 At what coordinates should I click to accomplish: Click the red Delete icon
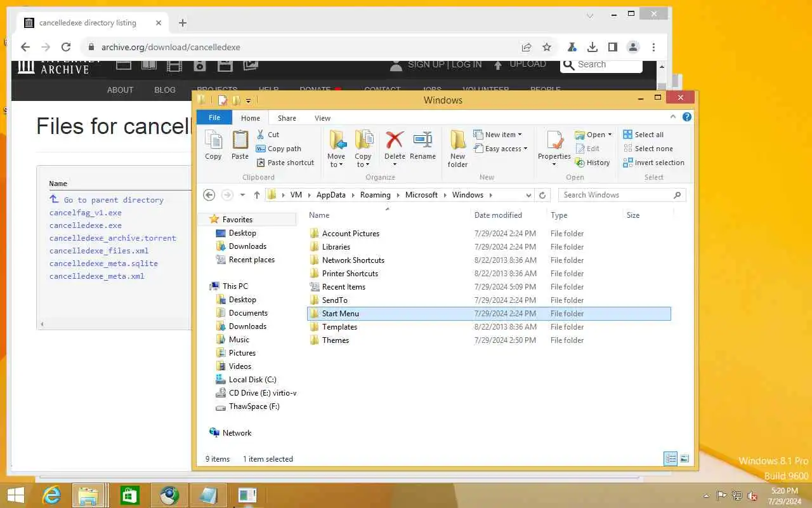pos(395,145)
